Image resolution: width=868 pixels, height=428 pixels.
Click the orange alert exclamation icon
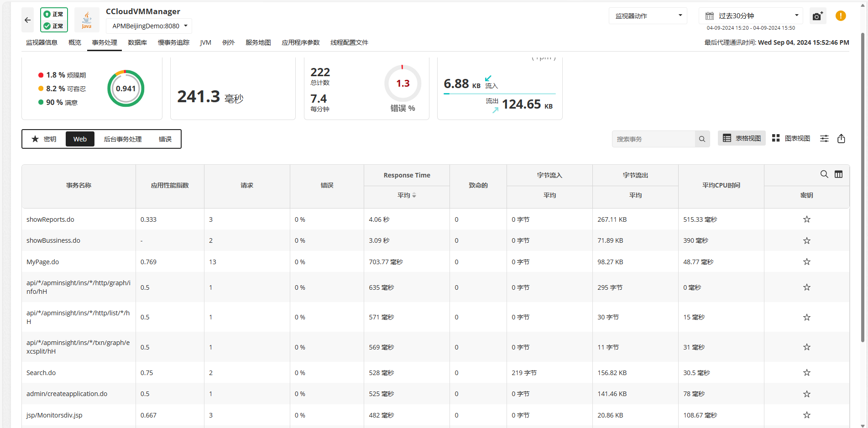840,16
